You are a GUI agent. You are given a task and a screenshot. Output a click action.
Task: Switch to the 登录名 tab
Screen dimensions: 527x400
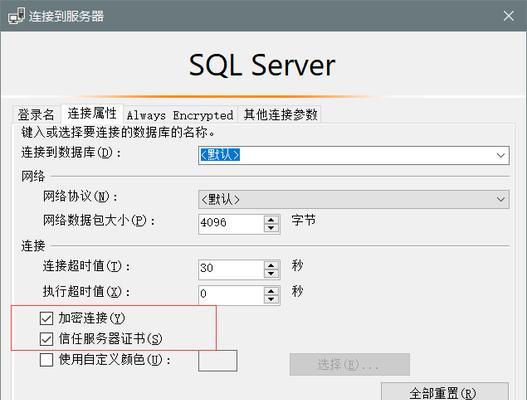[x=36, y=115]
